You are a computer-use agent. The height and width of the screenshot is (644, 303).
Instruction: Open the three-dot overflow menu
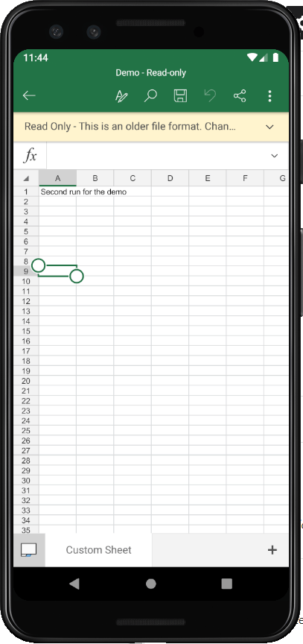coord(269,95)
